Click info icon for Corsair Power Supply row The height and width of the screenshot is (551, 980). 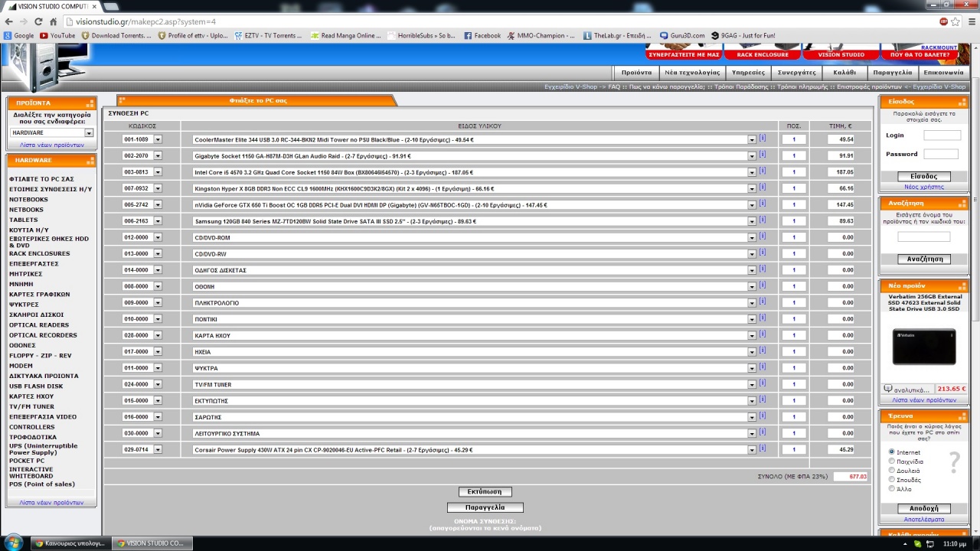click(x=763, y=448)
